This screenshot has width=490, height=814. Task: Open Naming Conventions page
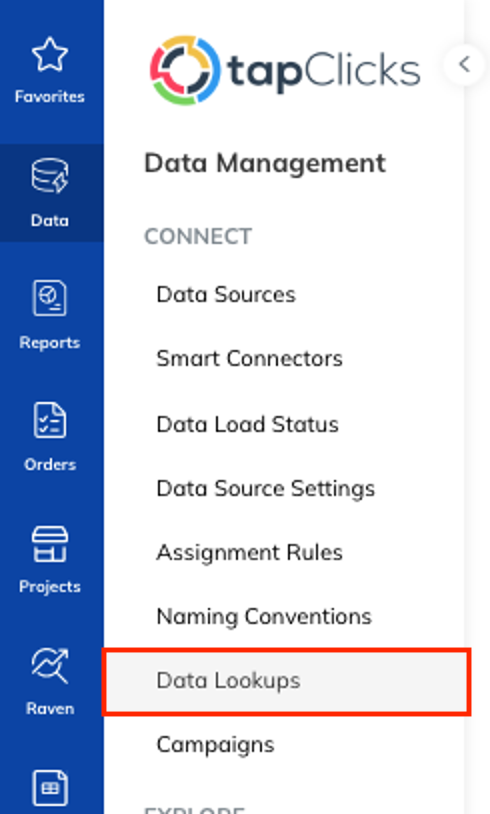(264, 617)
